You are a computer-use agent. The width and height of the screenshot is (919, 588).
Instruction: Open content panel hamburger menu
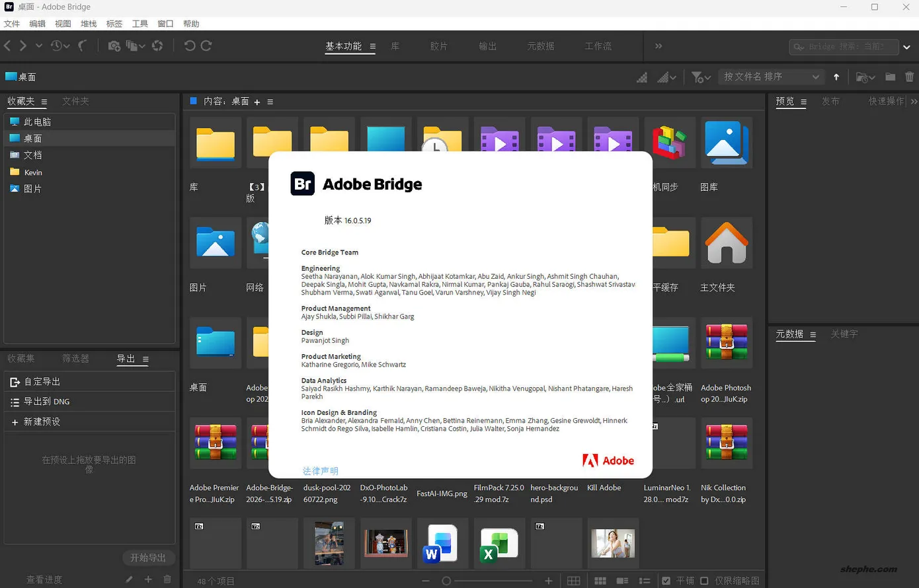click(270, 102)
